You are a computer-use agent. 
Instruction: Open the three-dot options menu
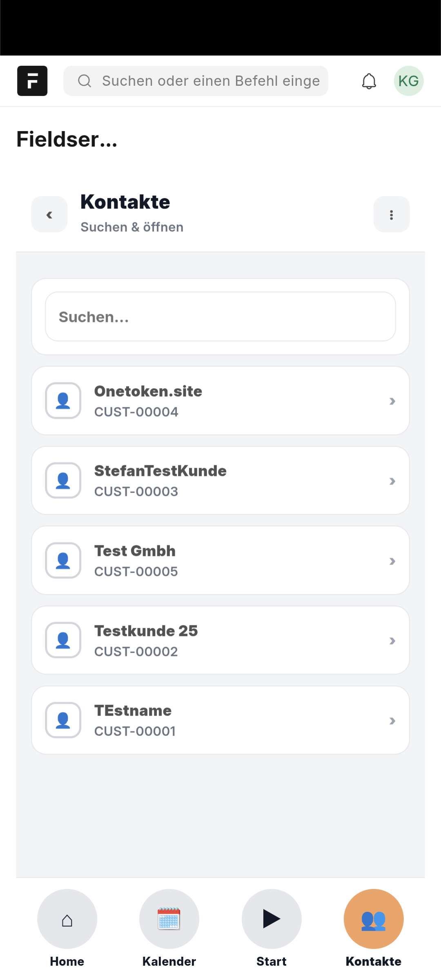click(x=391, y=214)
